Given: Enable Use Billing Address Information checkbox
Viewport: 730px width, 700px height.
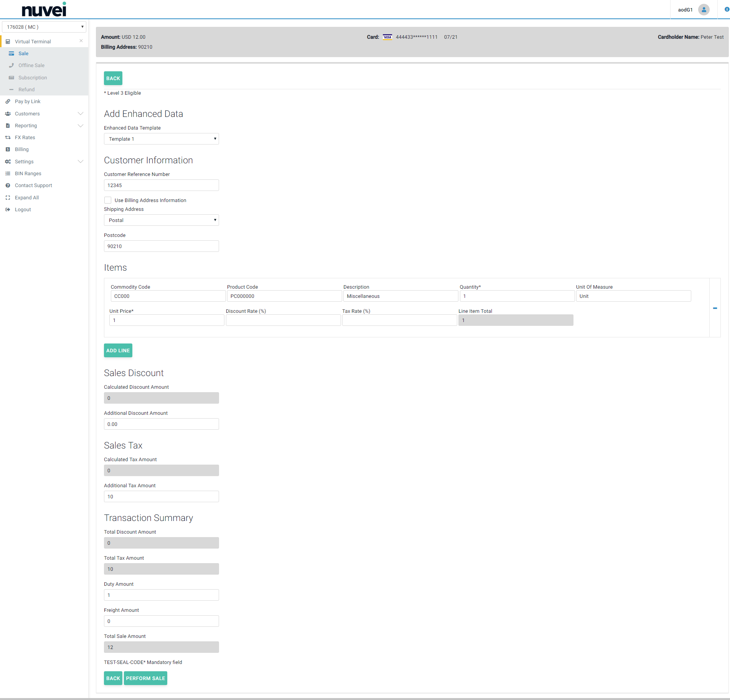Looking at the screenshot, I should [108, 200].
